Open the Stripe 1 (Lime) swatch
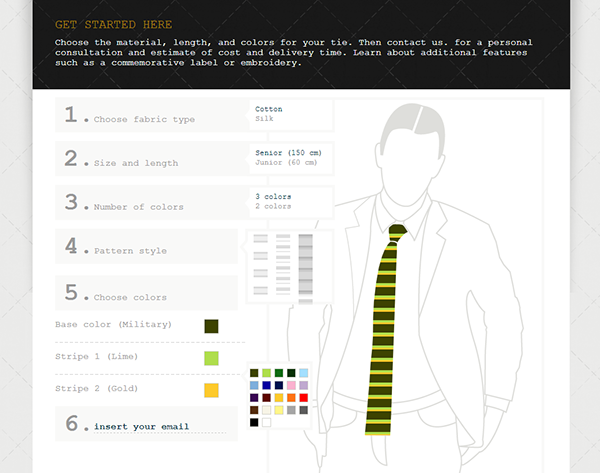 [x=211, y=358]
